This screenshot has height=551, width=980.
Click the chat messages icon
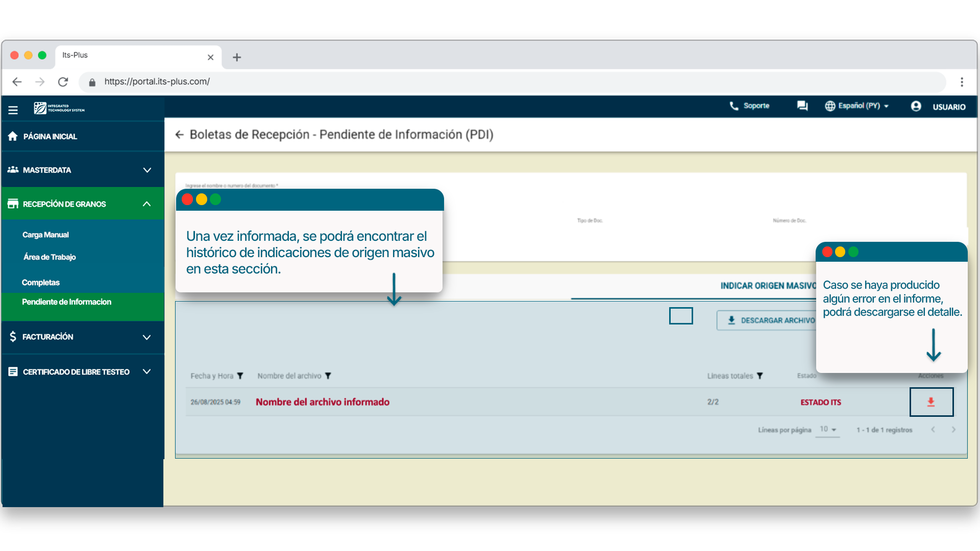pos(802,106)
